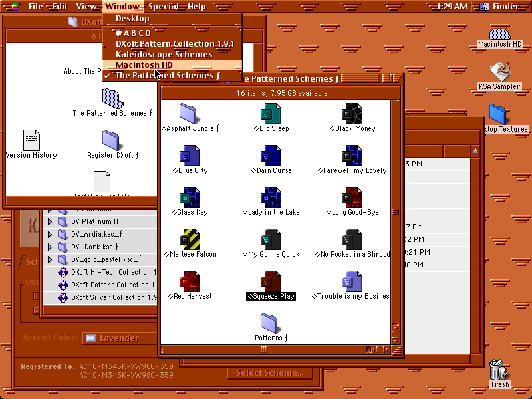
Task: Select the Maltese Falcon scheme icon
Action: point(190,239)
